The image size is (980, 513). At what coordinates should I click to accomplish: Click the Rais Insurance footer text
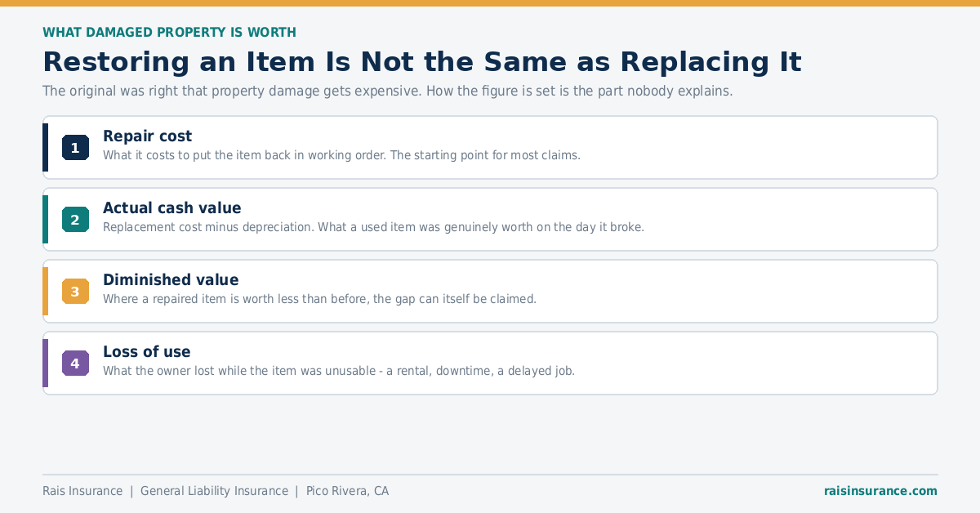(x=82, y=491)
